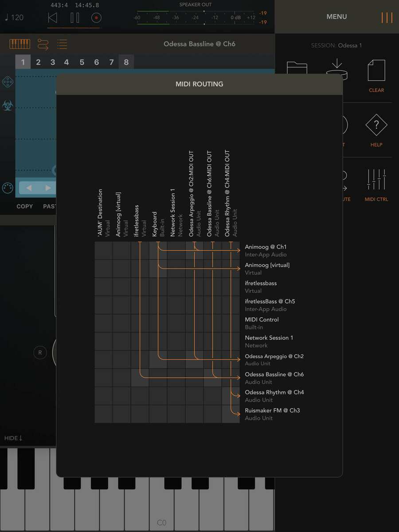Image resolution: width=399 pixels, height=532 pixels.
Task: Select pattern slot 5
Action: point(82,62)
